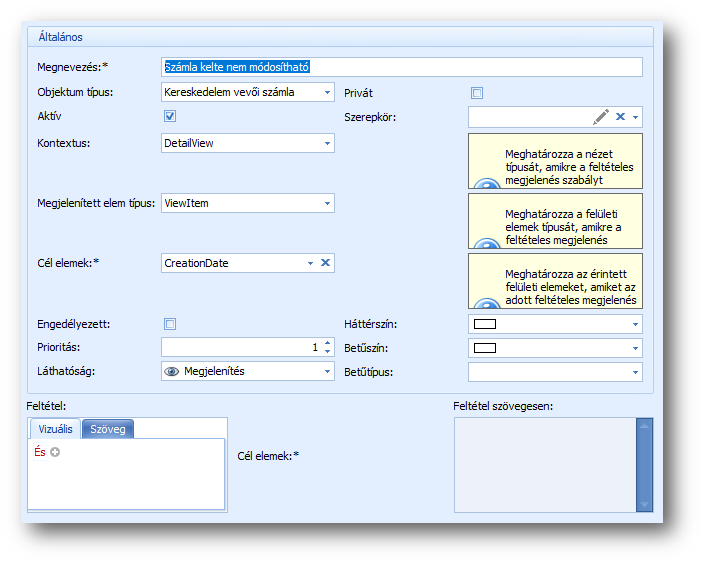Click the pencil edit icon in Szerepkör
This screenshot has height=565, width=705.
pyautogui.click(x=600, y=117)
